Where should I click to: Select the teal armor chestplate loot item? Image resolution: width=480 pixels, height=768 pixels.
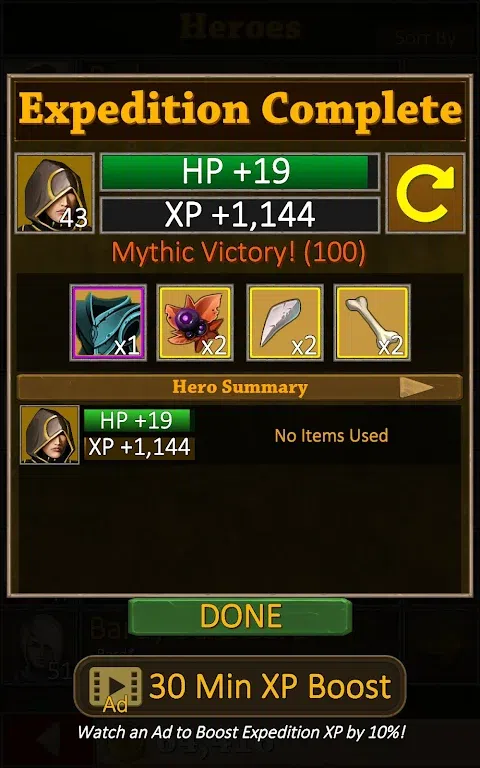[108, 323]
